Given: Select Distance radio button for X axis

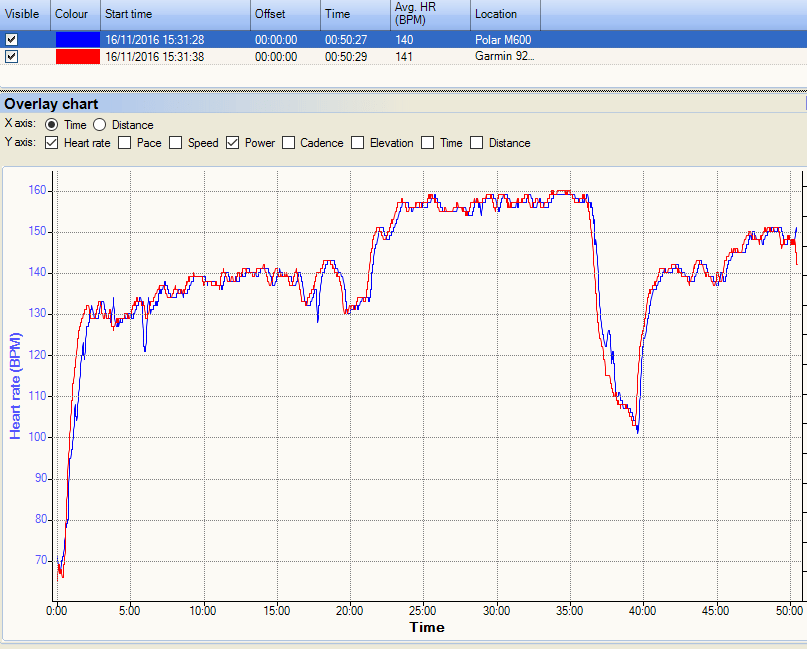Looking at the screenshot, I should [x=99, y=125].
